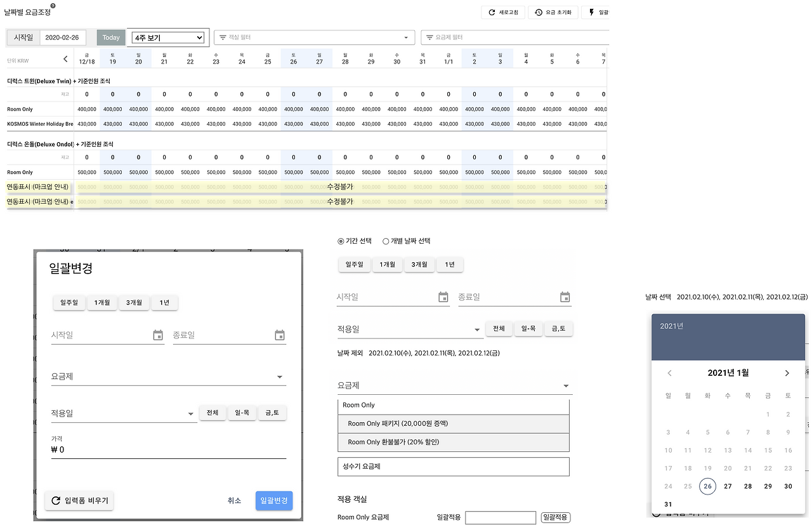The height and width of the screenshot is (525, 812).
Task: Click the 일주일 button under 기간 선택
Action: (x=355, y=265)
